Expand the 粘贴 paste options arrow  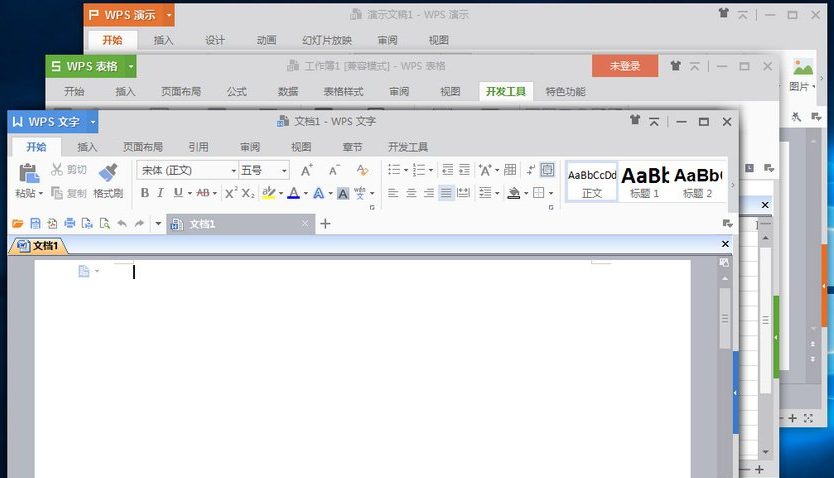click(x=41, y=194)
